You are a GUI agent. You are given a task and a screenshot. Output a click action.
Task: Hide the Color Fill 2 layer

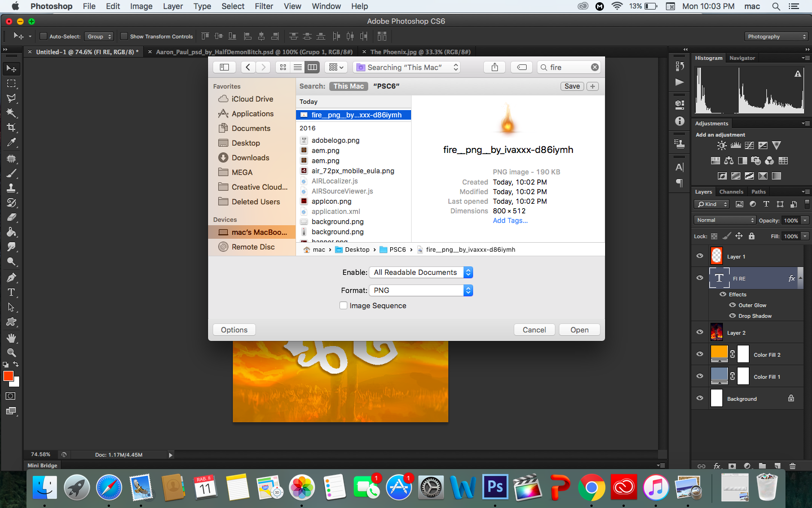point(700,354)
